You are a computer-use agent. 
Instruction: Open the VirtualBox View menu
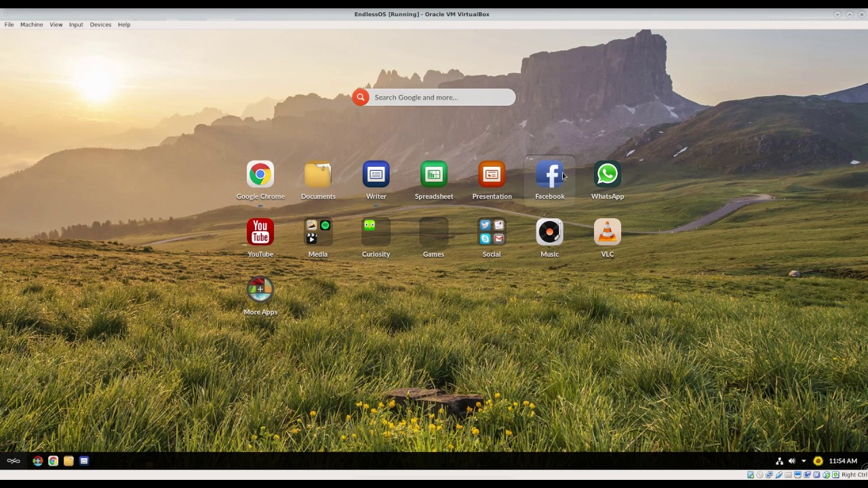click(56, 24)
